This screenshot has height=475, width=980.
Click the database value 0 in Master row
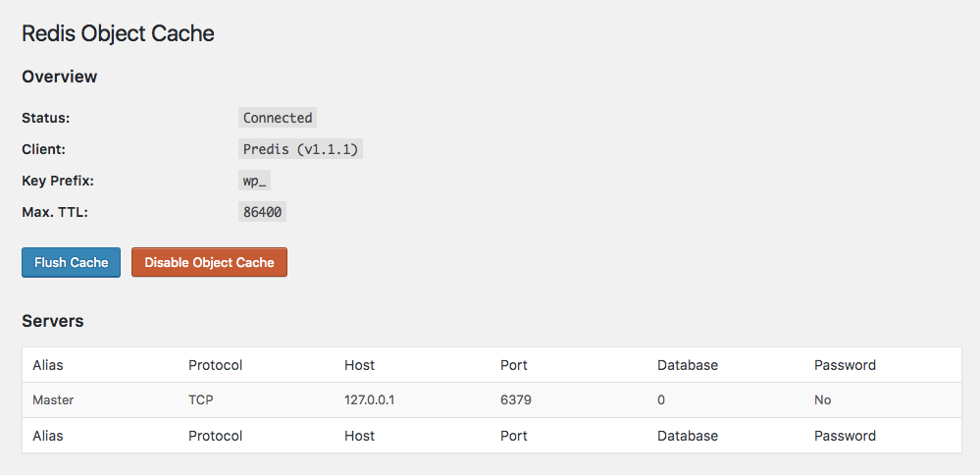click(661, 400)
